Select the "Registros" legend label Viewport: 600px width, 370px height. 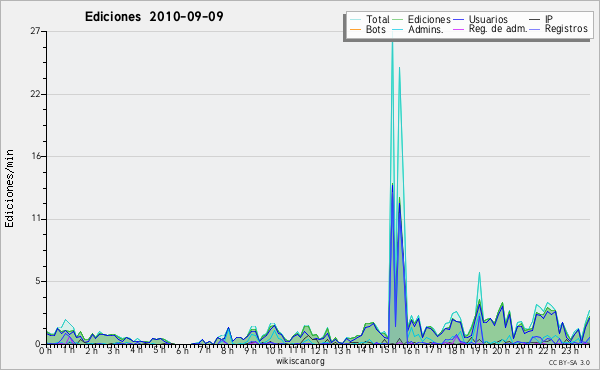[x=566, y=29]
